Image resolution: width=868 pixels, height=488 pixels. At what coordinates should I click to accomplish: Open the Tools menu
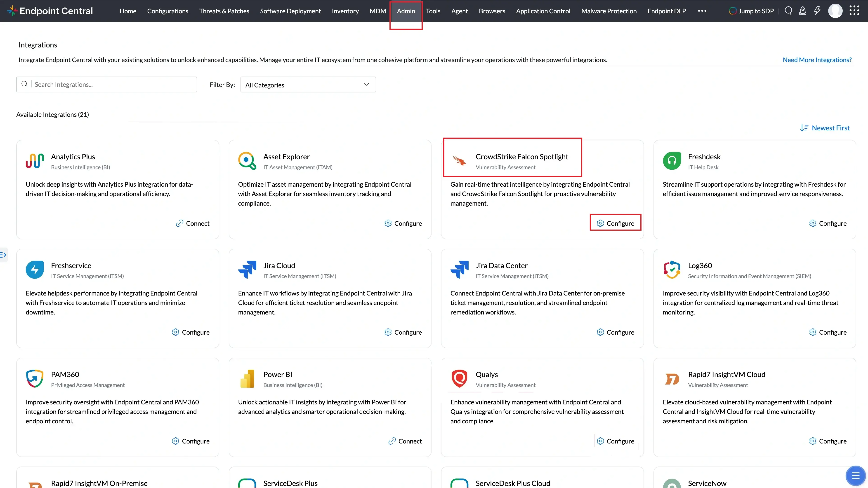pyautogui.click(x=433, y=11)
